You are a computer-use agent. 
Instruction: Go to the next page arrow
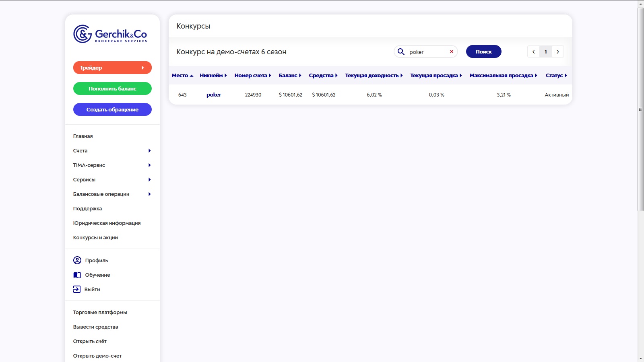[558, 51]
